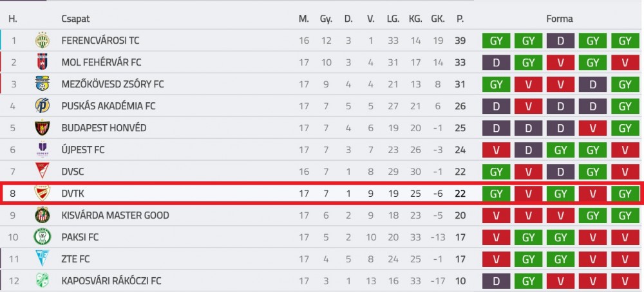Click the MOL Fehérvár FC crest

(x=42, y=62)
